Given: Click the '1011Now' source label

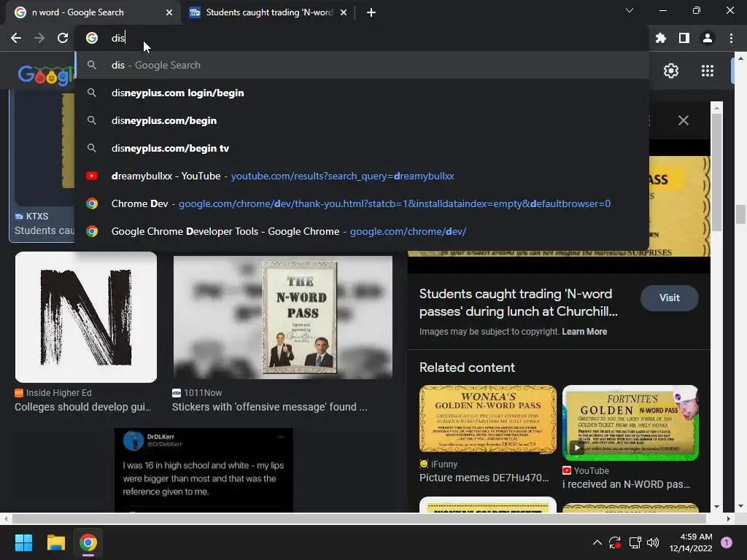Looking at the screenshot, I should point(203,393).
